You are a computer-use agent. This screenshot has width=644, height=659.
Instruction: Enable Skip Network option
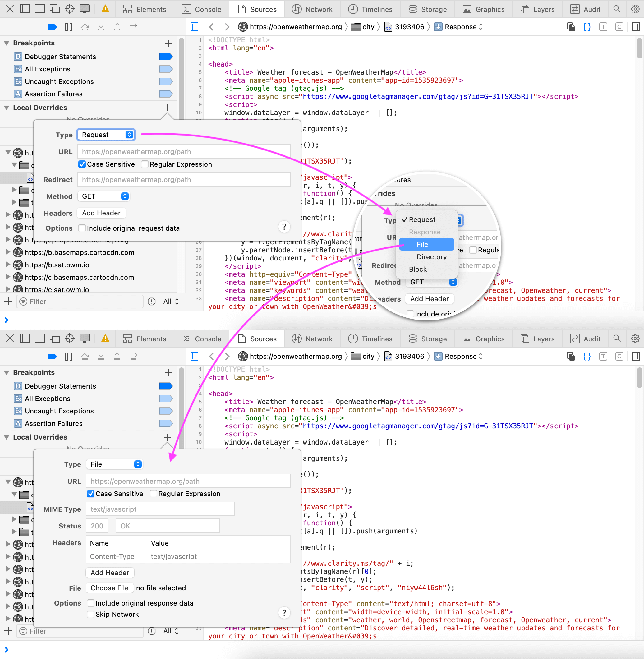click(90, 614)
